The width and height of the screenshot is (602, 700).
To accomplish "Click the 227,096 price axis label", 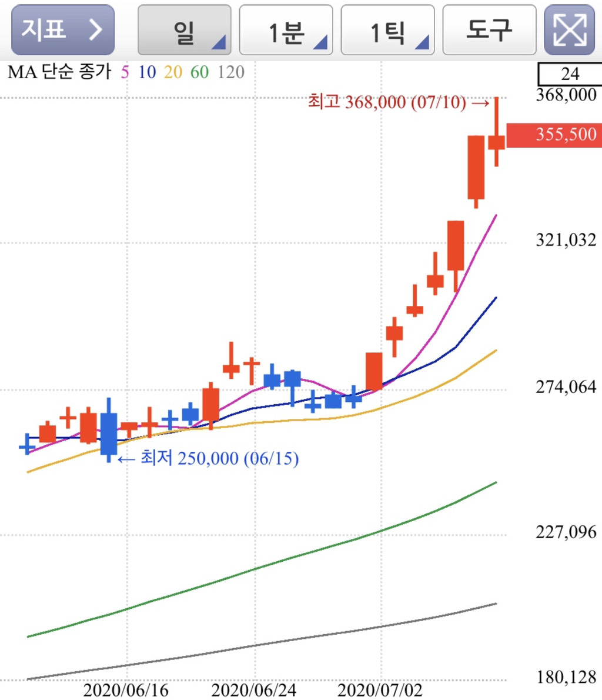I will (566, 532).
